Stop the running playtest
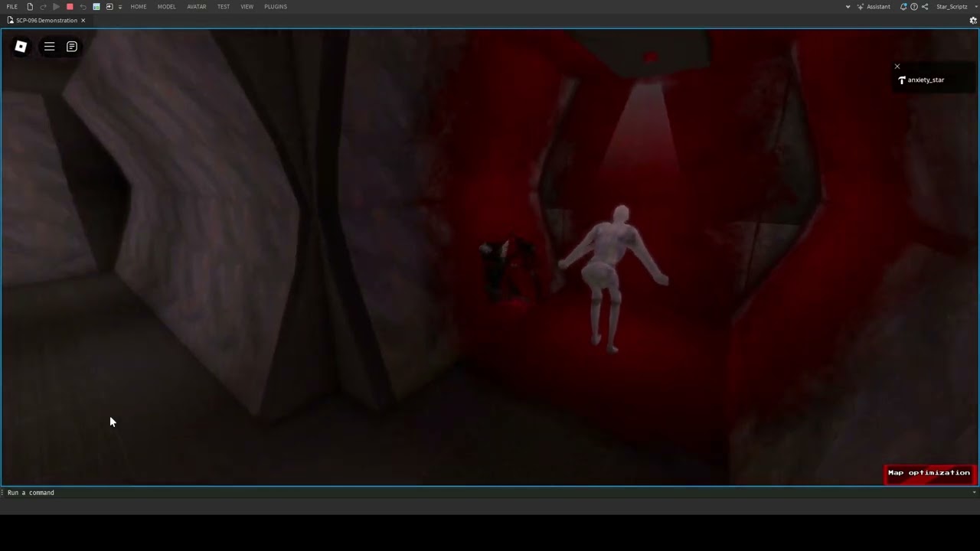Viewport: 980px width, 551px height. [70, 7]
